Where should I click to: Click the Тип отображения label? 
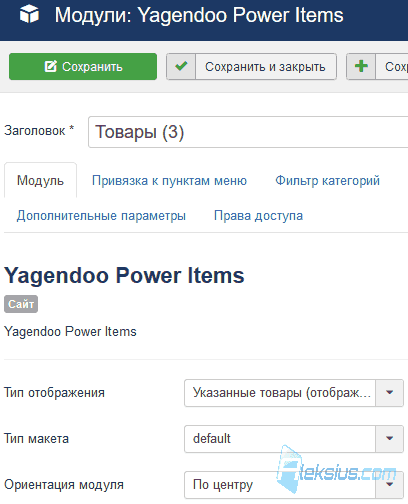pyautogui.click(x=54, y=393)
